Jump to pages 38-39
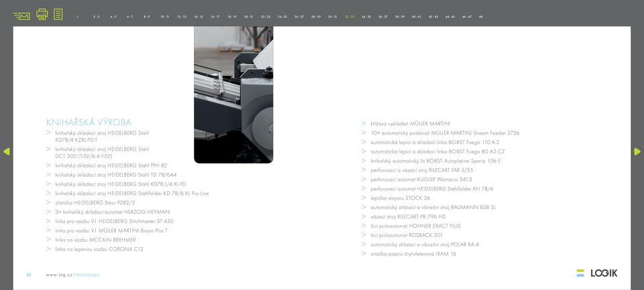644x290 pixels. point(400,17)
